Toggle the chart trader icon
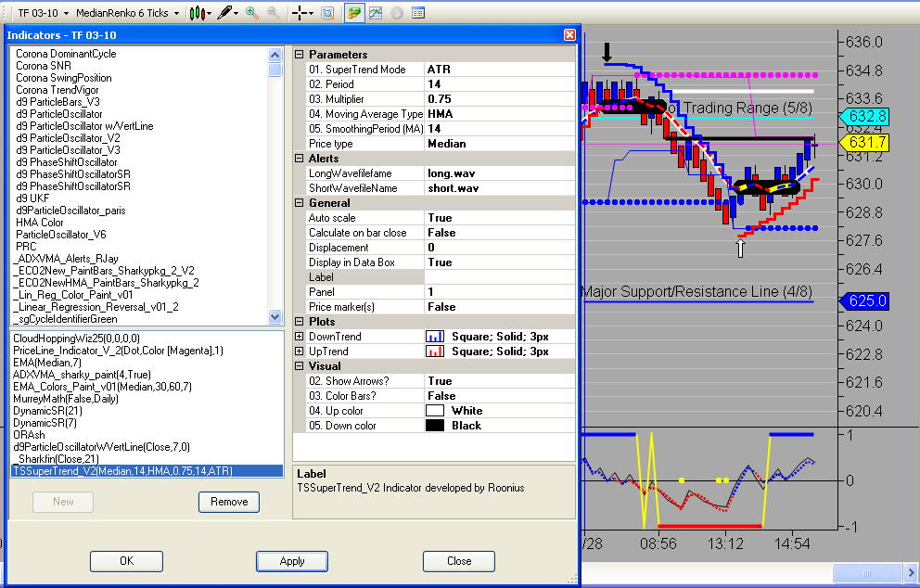 [353, 13]
